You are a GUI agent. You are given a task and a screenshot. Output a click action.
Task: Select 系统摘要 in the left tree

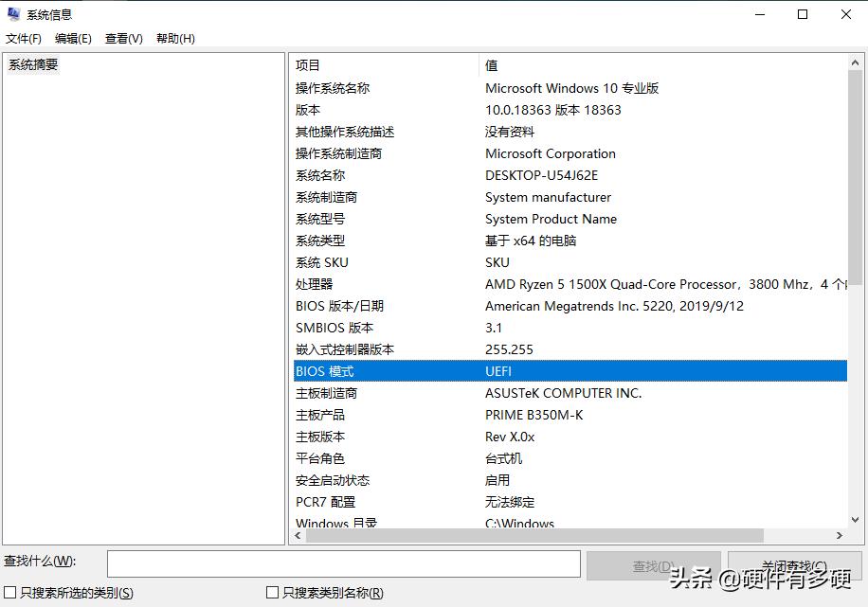point(32,63)
